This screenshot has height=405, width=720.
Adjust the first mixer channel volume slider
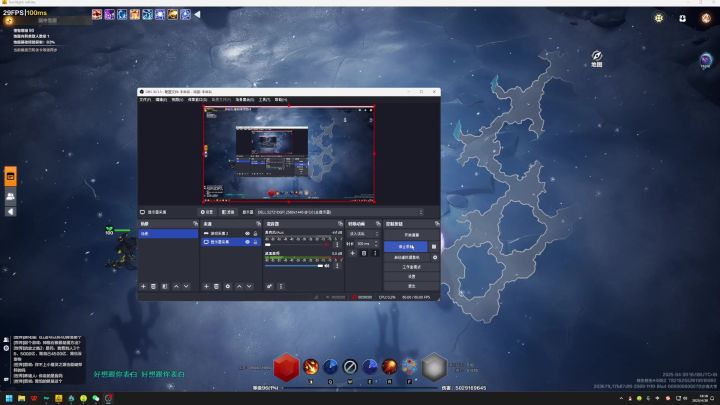[294, 245]
